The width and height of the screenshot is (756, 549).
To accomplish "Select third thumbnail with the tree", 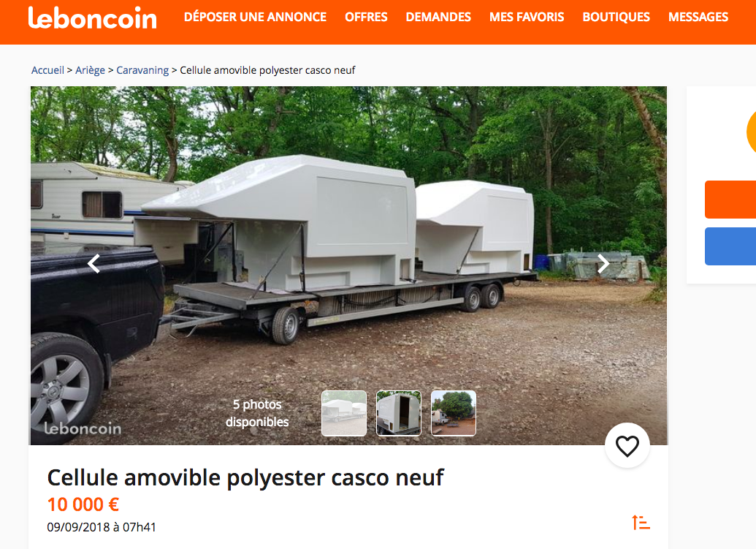I will pyautogui.click(x=453, y=414).
